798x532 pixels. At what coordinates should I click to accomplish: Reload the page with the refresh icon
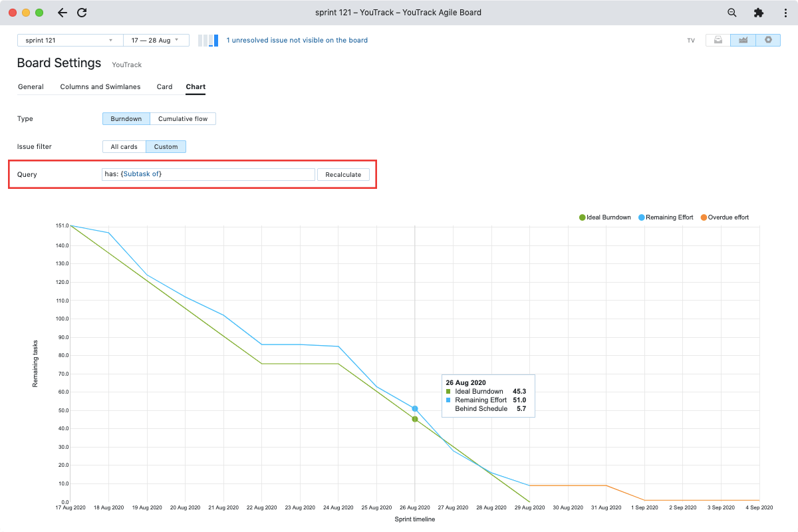pyautogui.click(x=82, y=13)
